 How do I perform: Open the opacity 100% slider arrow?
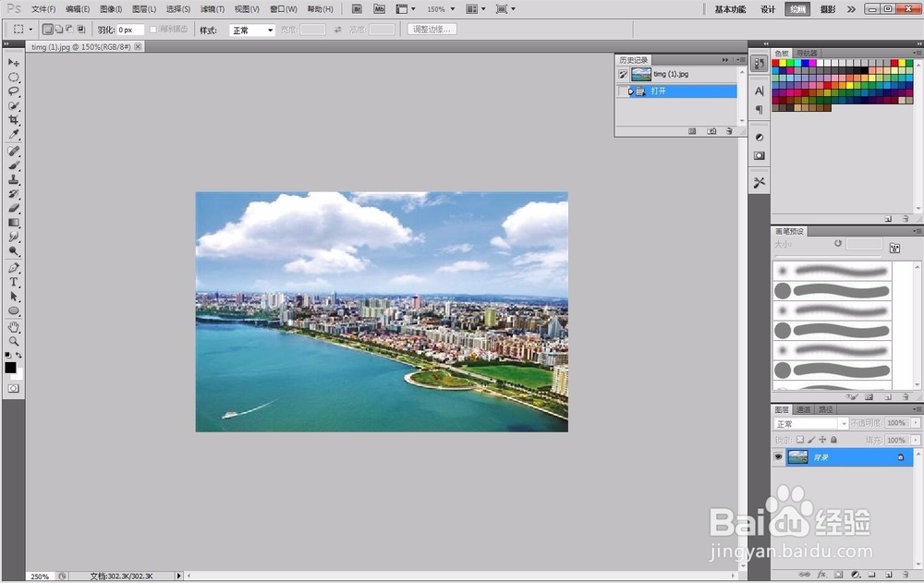click(x=915, y=423)
